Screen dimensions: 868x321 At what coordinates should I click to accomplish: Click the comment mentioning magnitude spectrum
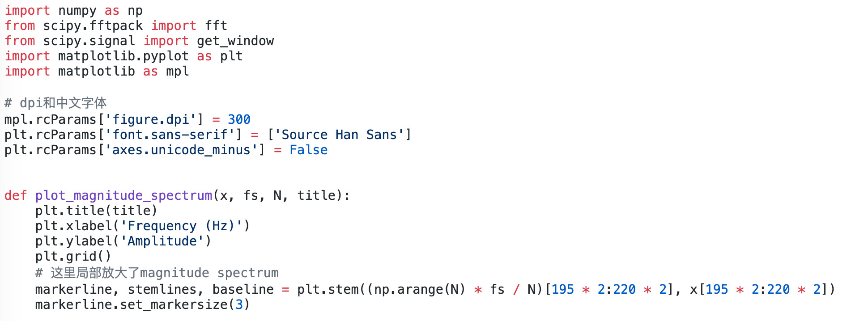click(157, 273)
